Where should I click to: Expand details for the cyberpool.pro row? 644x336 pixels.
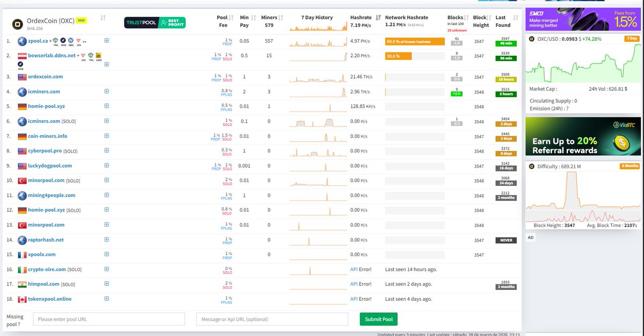pyautogui.click(x=106, y=151)
